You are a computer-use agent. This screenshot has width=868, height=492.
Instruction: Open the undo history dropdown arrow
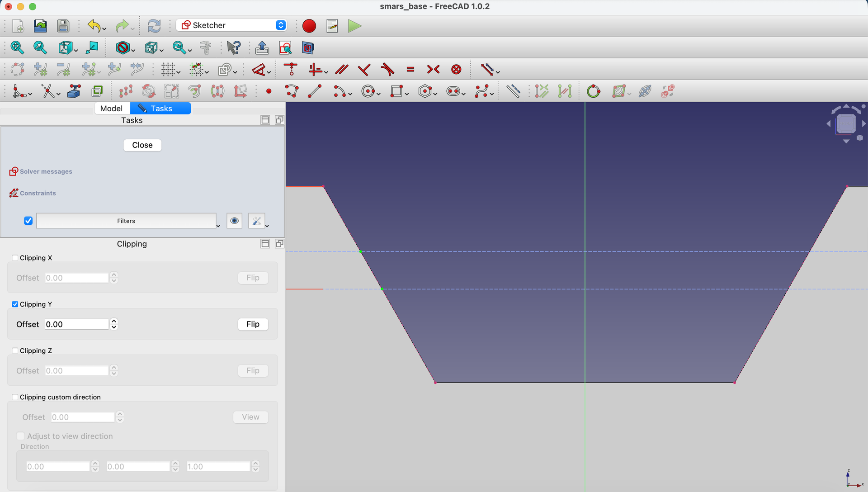pos(105,29)
